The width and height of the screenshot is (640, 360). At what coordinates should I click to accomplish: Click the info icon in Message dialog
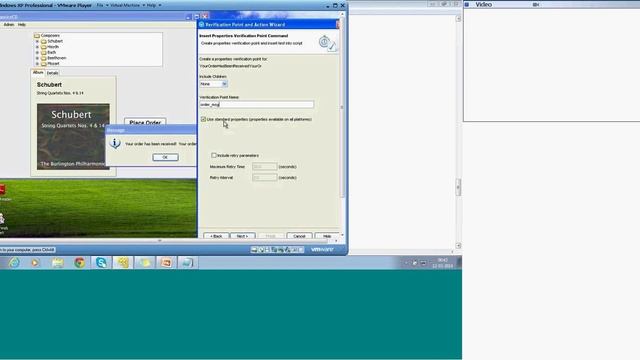[x=115, y=143]
